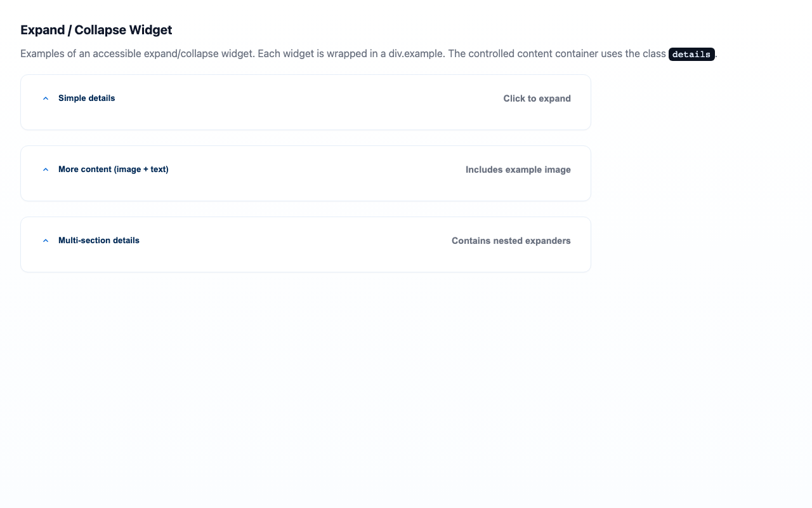Click the arrow icon left of Simple details label
This screenshot has height=508, width=812.
[x=45, y=98]
